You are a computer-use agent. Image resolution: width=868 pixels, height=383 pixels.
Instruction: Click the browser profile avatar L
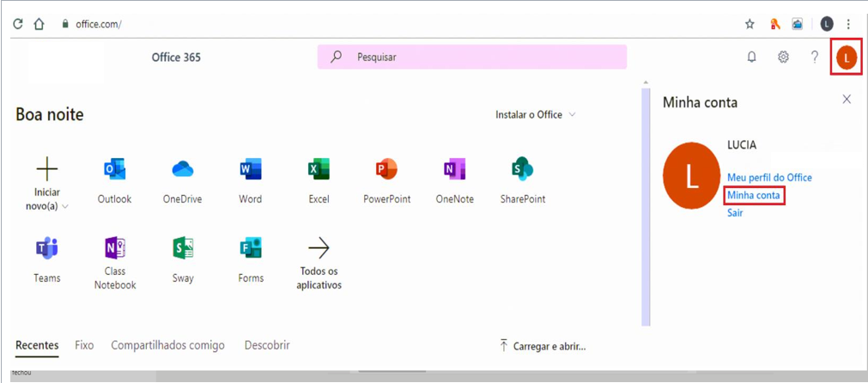coord(827,24)
